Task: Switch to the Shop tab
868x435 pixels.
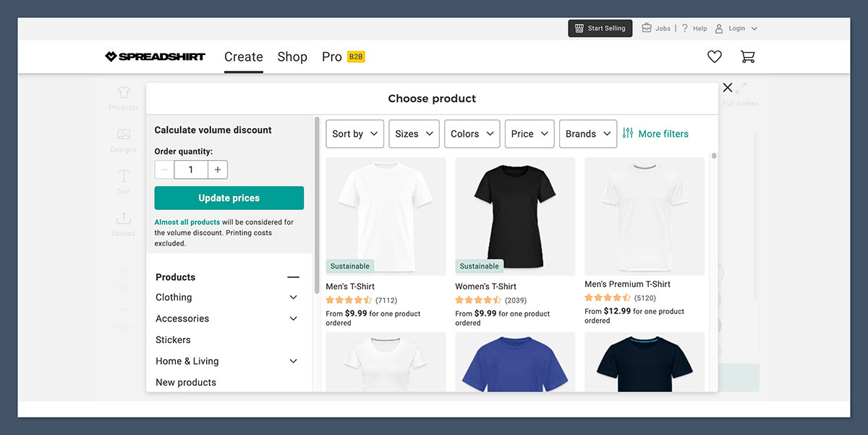Action: (x=292, y=56)
